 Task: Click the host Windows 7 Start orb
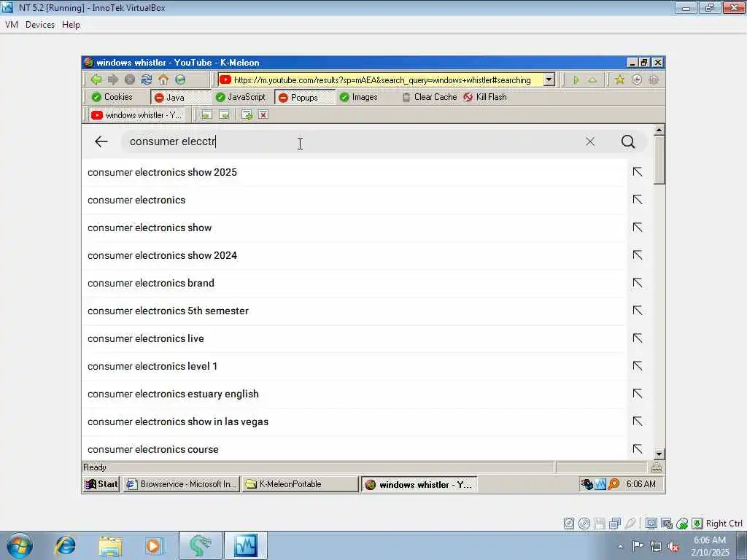[x=20, y=545]
